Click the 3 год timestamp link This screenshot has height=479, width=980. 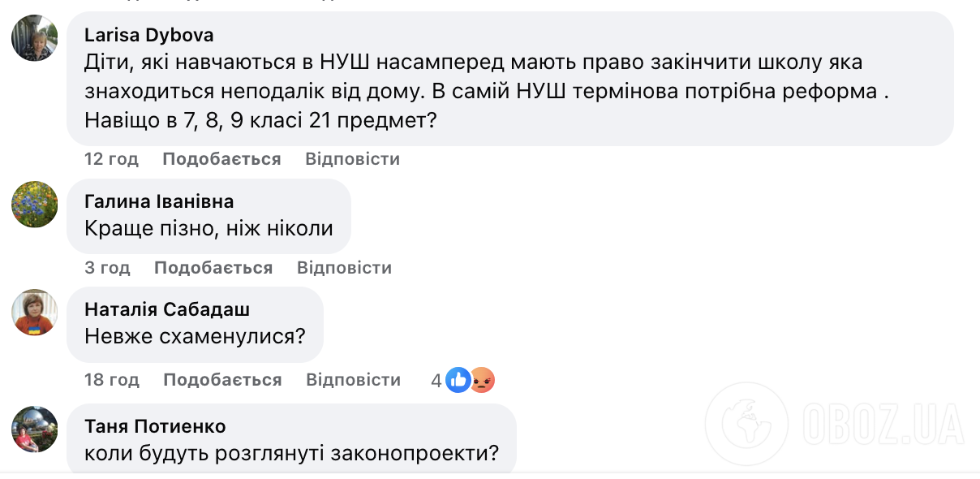[107, 266]
